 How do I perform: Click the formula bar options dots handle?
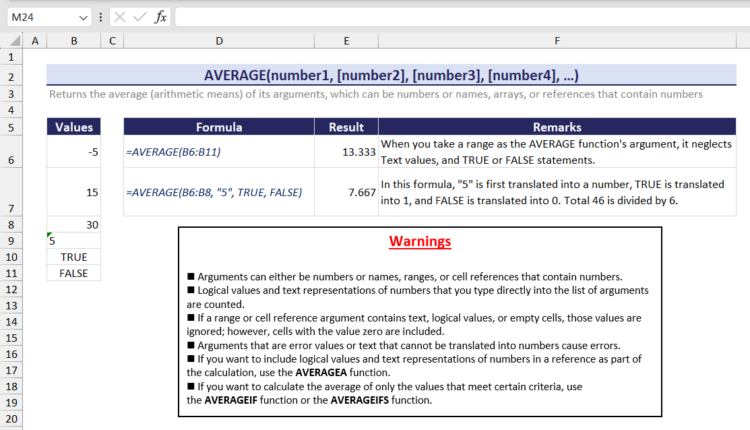coord(100,17)
